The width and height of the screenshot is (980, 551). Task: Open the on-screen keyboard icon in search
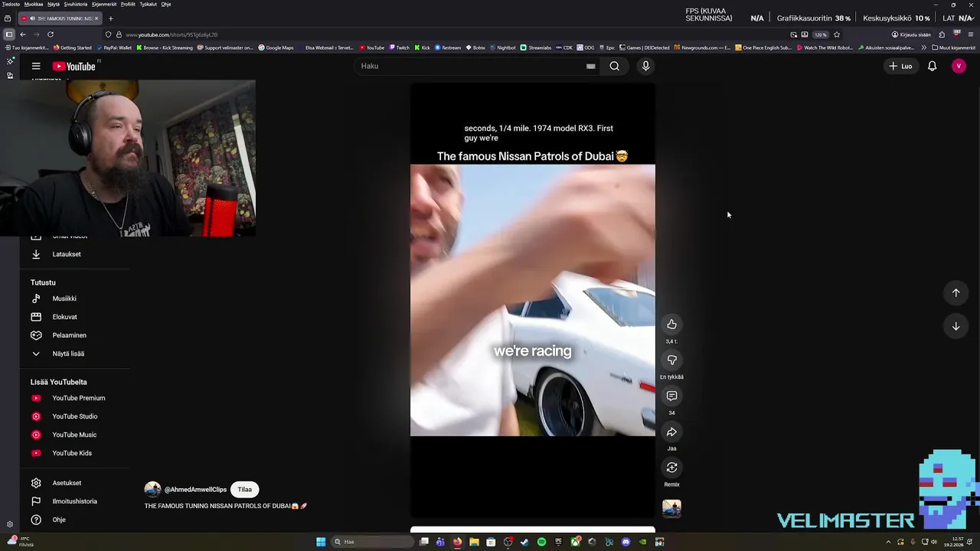click(590, 66)
